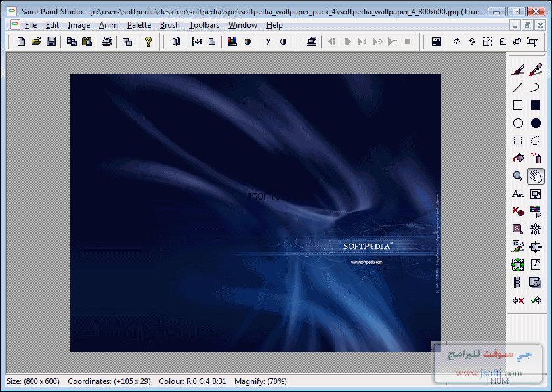Open the Brush menu
This screenshot has height=392, width=552.
[170, 25]
